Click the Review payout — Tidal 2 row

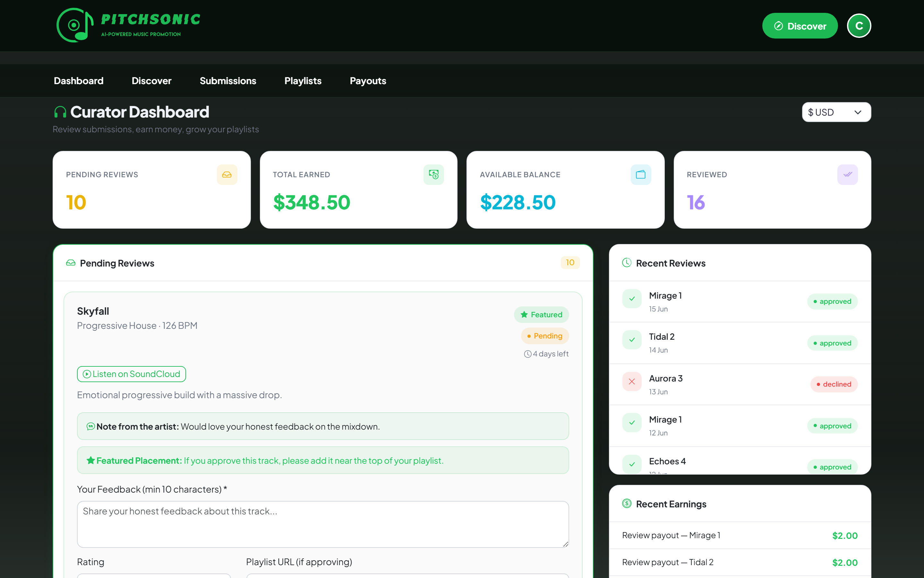740,562
